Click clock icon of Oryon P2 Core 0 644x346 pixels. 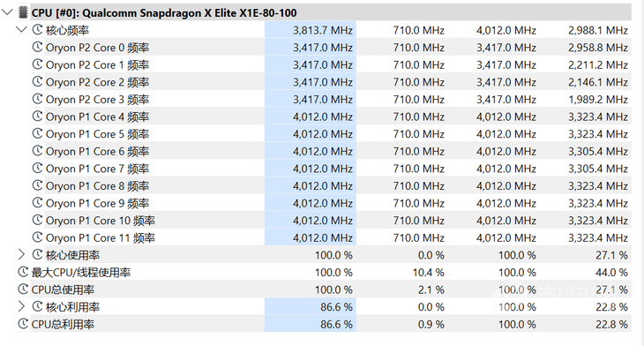[37, 47]
